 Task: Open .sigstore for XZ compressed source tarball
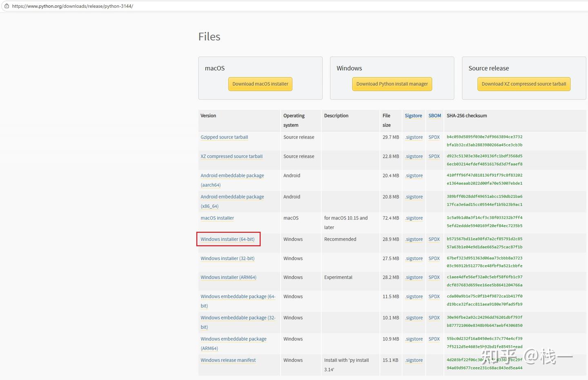click(414, 156)
